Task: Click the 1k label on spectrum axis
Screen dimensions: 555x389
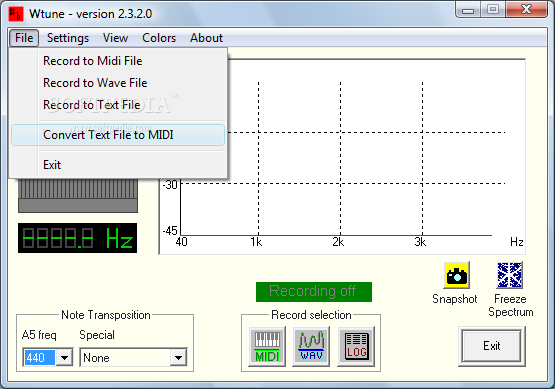Action: click(256, 242)
